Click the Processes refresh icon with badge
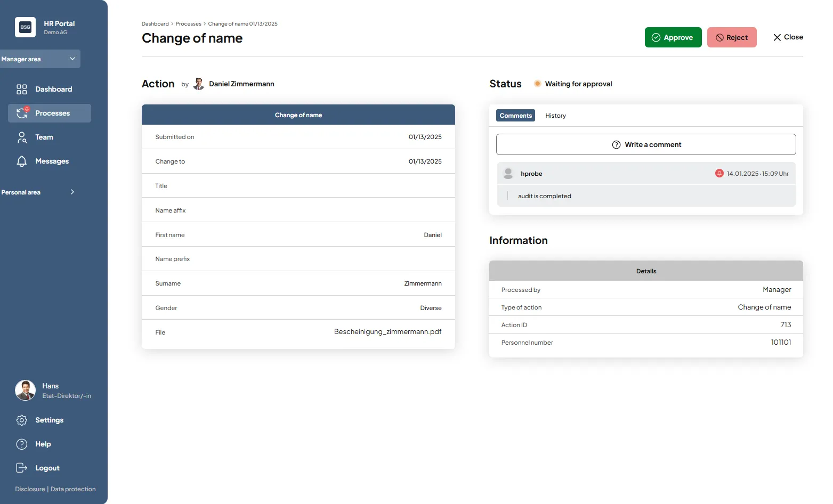 click(x=22, y=113)
